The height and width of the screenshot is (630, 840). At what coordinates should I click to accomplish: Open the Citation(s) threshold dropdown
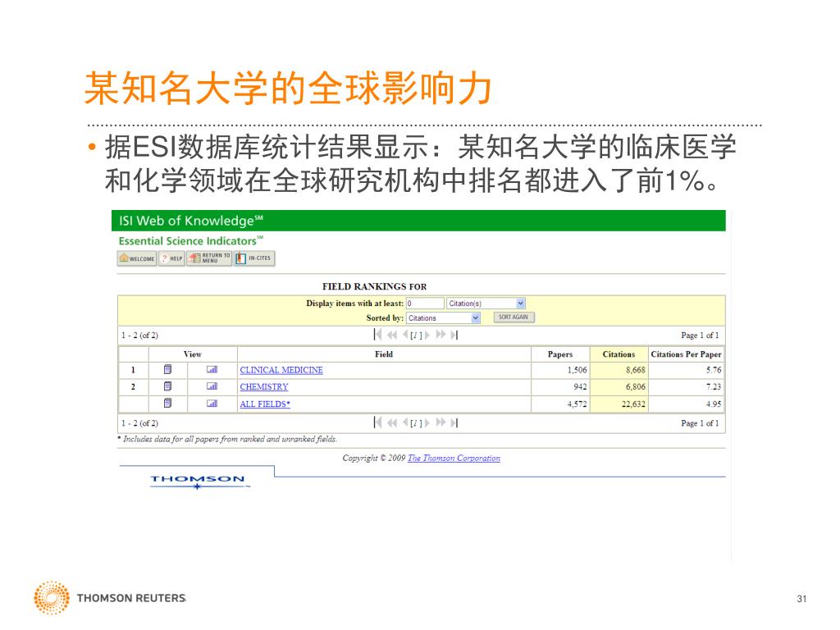486,304
